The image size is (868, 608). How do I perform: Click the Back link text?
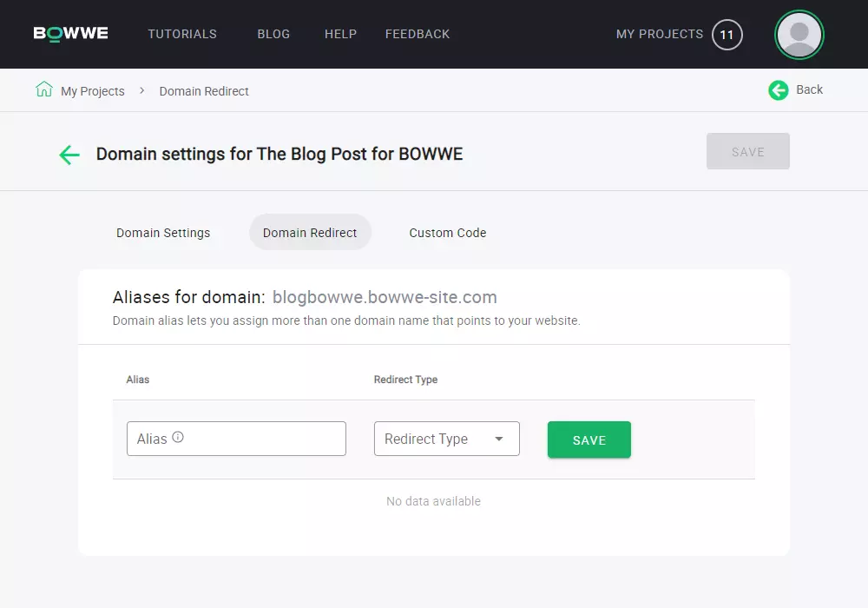click(809, 89)
